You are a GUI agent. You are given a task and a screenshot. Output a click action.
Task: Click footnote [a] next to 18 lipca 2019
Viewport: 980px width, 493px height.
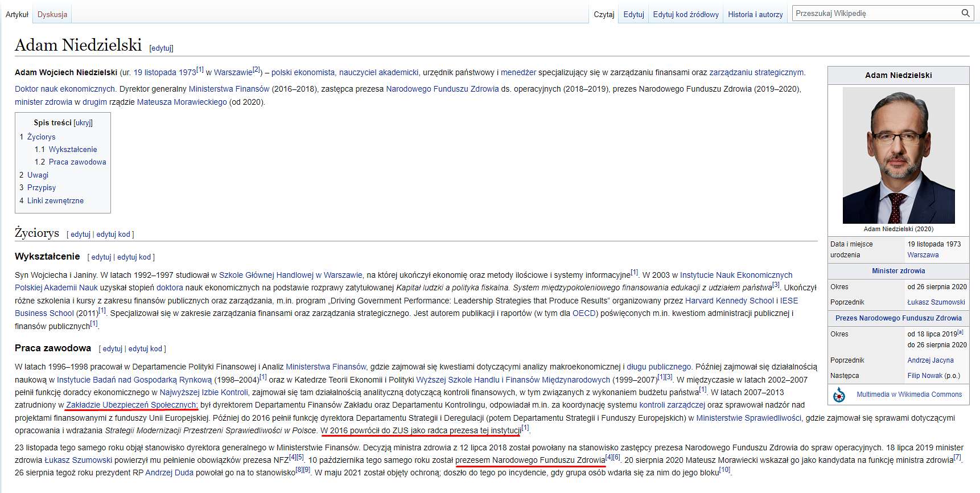point(960,332)
